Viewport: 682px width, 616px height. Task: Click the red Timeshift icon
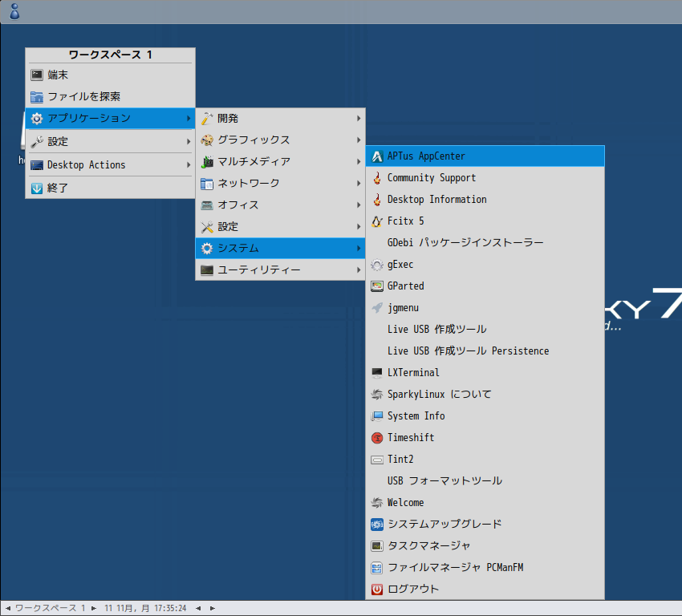tap(377, 438)
